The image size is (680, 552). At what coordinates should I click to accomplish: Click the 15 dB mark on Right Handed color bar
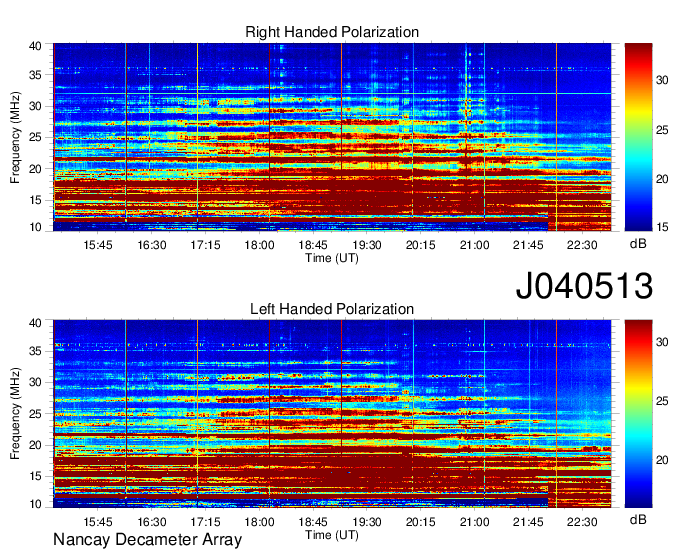[662, 227]
